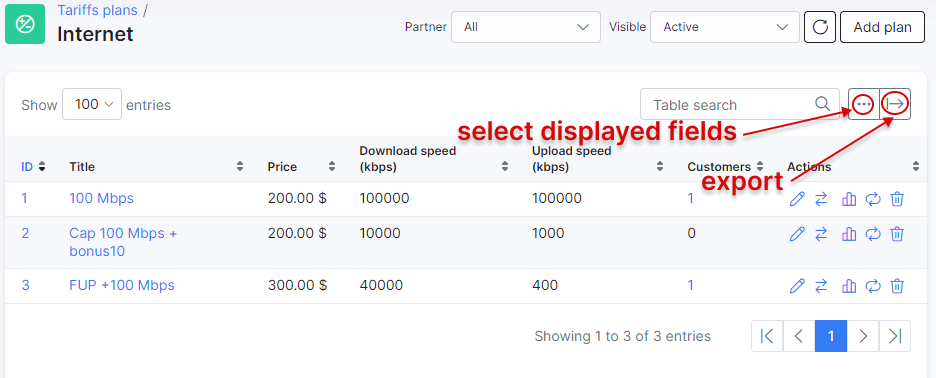Click the cycle-arrows icon in the FUP +100 Mbps row
Image resolution: width=936 pixels, height=378 pixels.
pos(873,286)
